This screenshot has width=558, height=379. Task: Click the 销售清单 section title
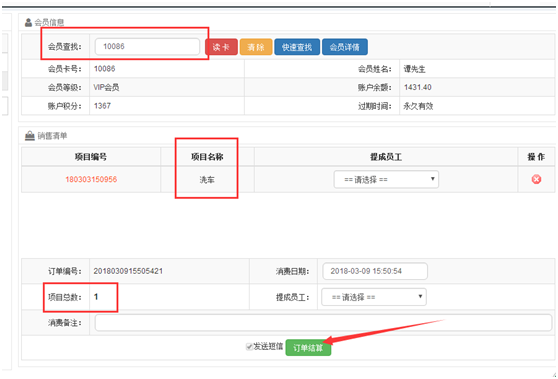pyautogui.click(x=52, y=136)
